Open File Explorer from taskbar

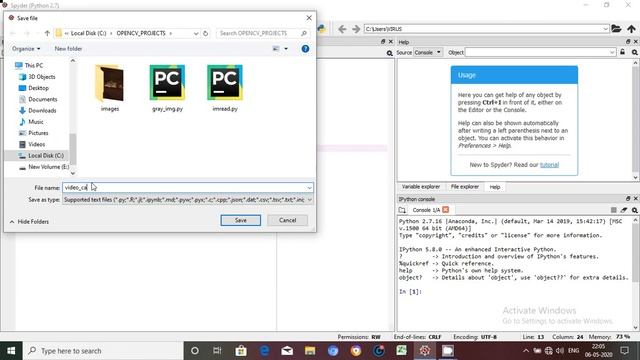(x=310, y=351)
